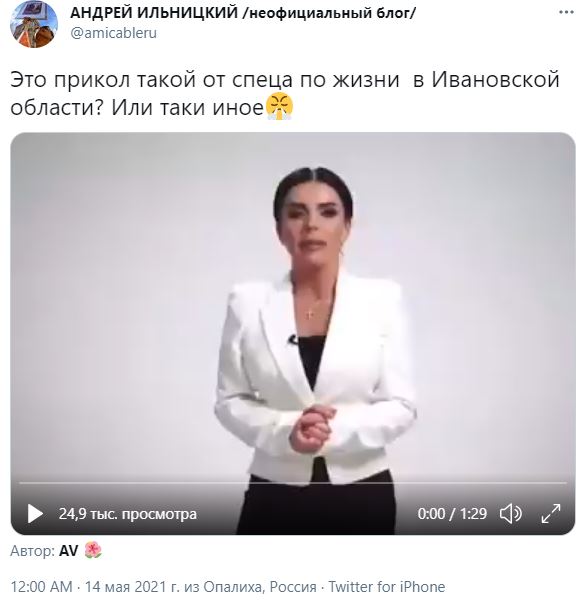Viewport: 584px width, 607px height.
Task: Open profile avatar of Андрей Ильницкий
Action: click(33, 24)
